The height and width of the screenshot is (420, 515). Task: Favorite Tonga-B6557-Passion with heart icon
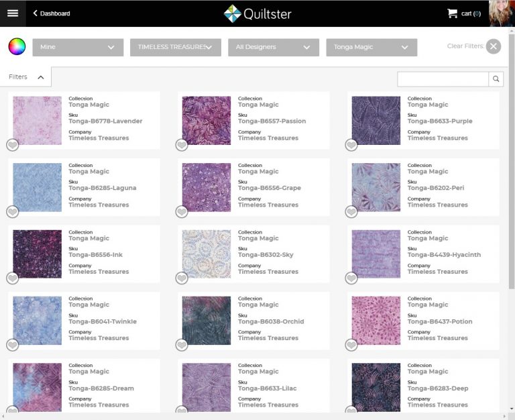(x=182, y=145)
